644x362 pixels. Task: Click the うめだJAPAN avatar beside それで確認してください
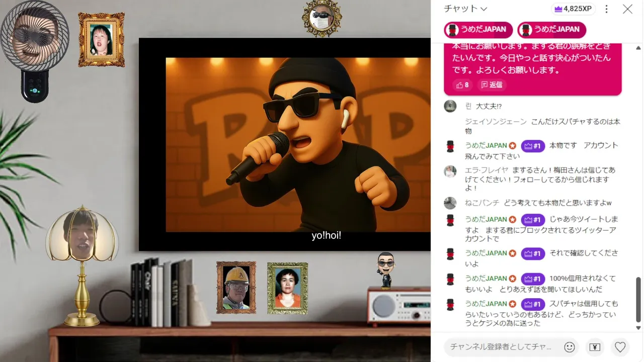tap(450, 254)
